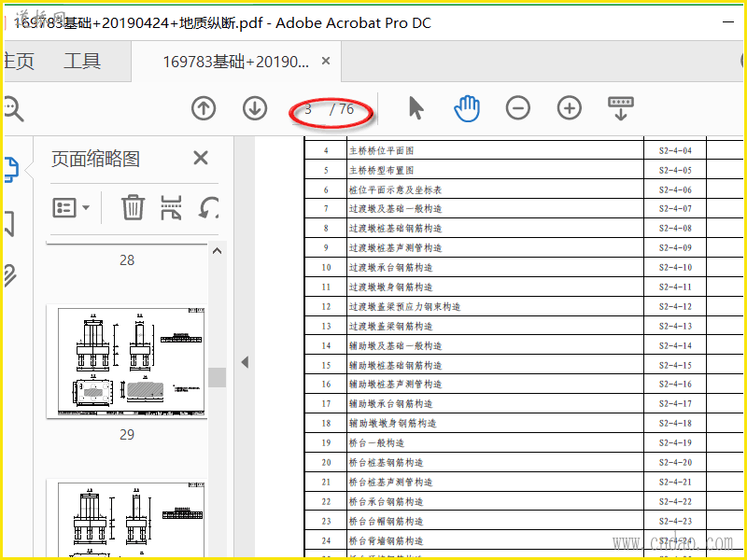
Task: Select the arrow selection tool
Action: 416,108
